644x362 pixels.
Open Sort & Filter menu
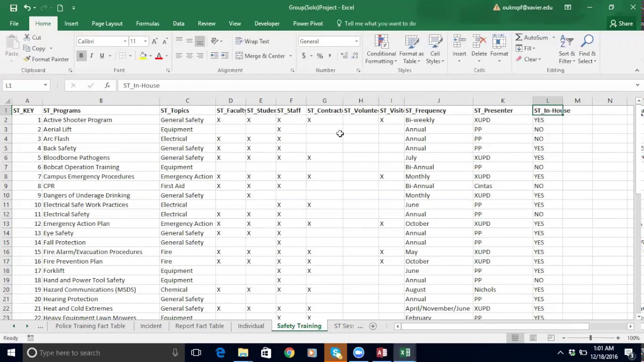(567, 49)
